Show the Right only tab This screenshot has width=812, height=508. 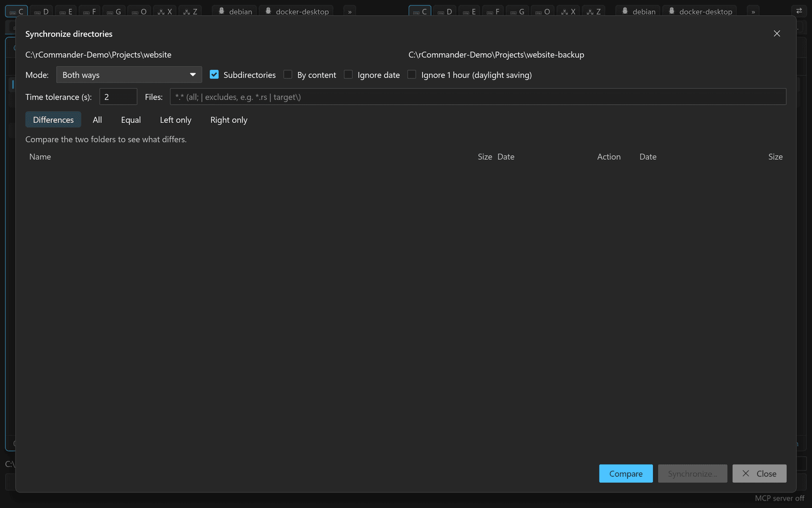point(229,120)
